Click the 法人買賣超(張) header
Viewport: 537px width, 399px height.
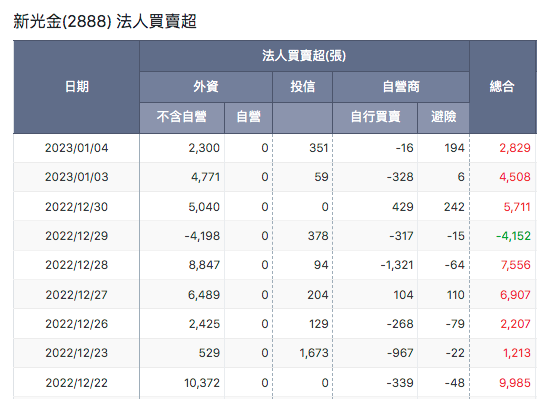[x=304, y=56]
